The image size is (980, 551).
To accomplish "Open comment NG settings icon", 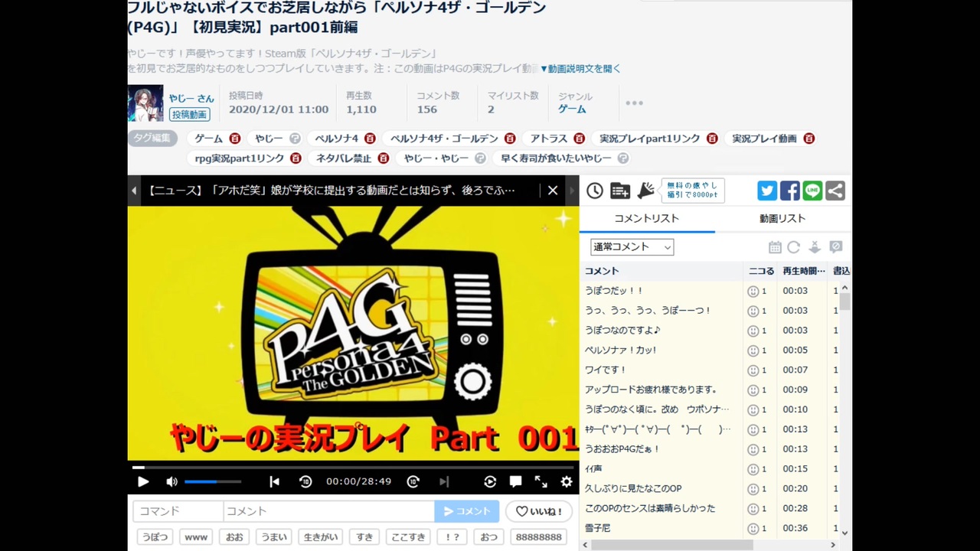I will [x=836, y=247].
